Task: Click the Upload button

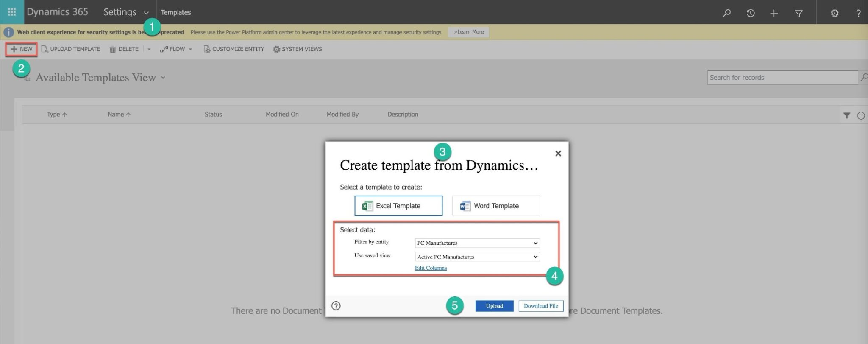Action: tap(494, 306)
